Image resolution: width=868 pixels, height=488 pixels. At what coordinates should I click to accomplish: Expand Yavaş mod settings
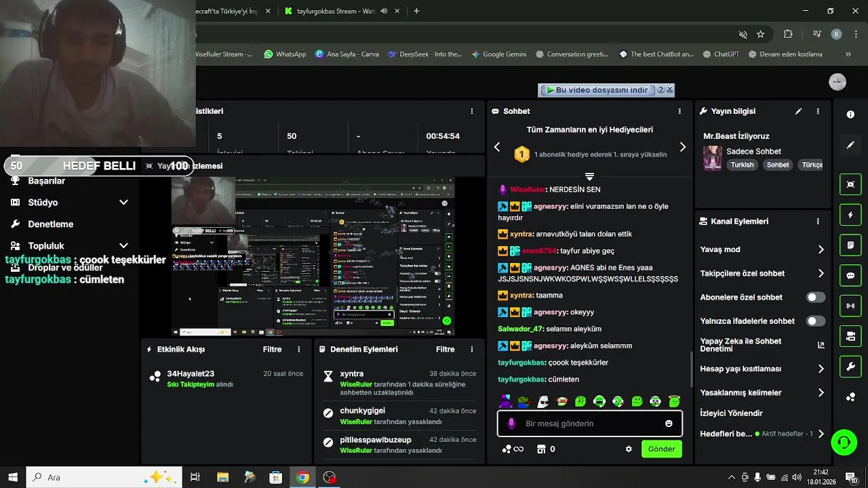(821, 250)
